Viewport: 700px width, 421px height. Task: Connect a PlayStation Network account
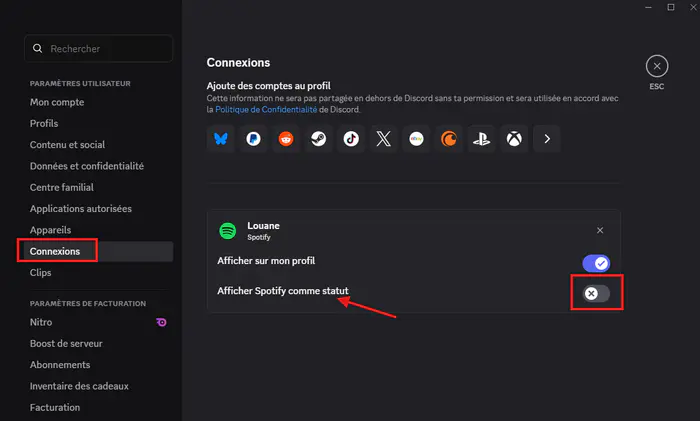(481, 139)
